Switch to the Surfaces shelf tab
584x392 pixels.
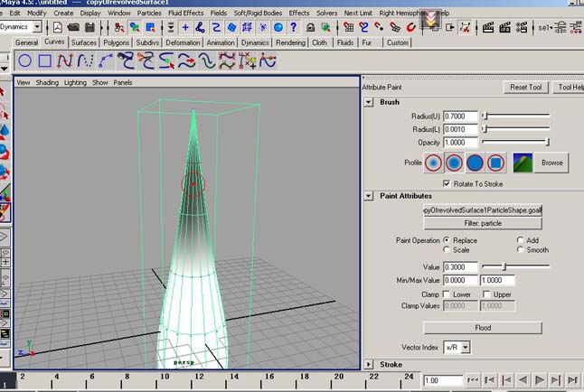coord(84,42)
